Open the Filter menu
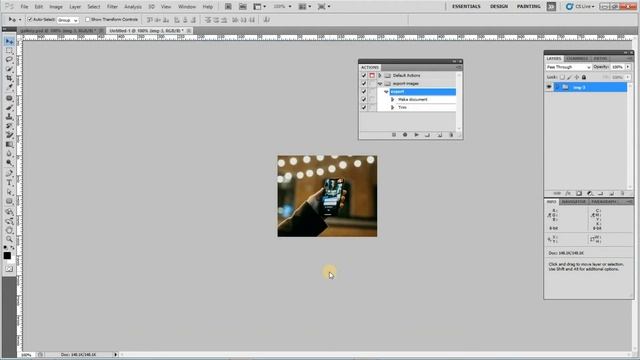 tap(112, 7)
